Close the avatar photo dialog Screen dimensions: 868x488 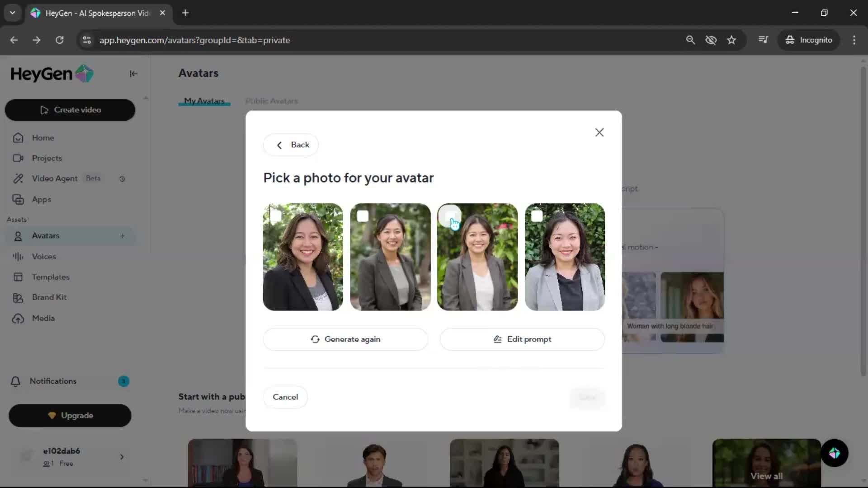click(599, 132)
